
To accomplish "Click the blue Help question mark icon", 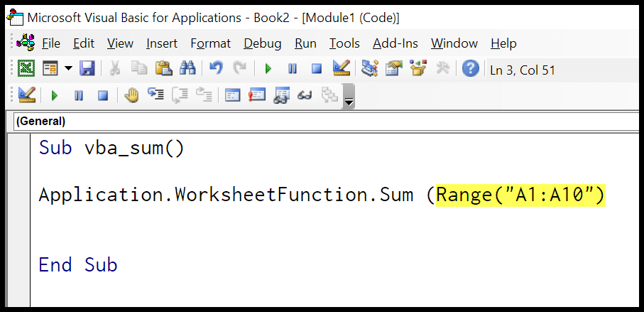I will click(470, 69).
